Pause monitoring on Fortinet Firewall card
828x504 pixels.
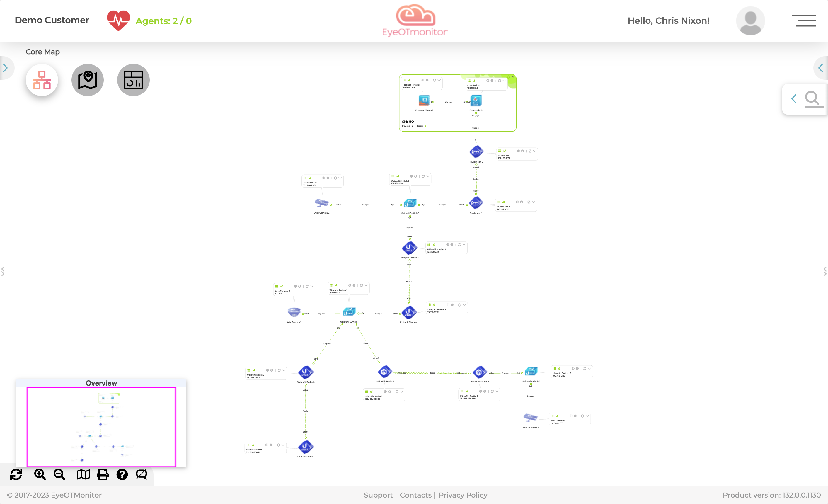pyautogui.click(x=423, y=80)
